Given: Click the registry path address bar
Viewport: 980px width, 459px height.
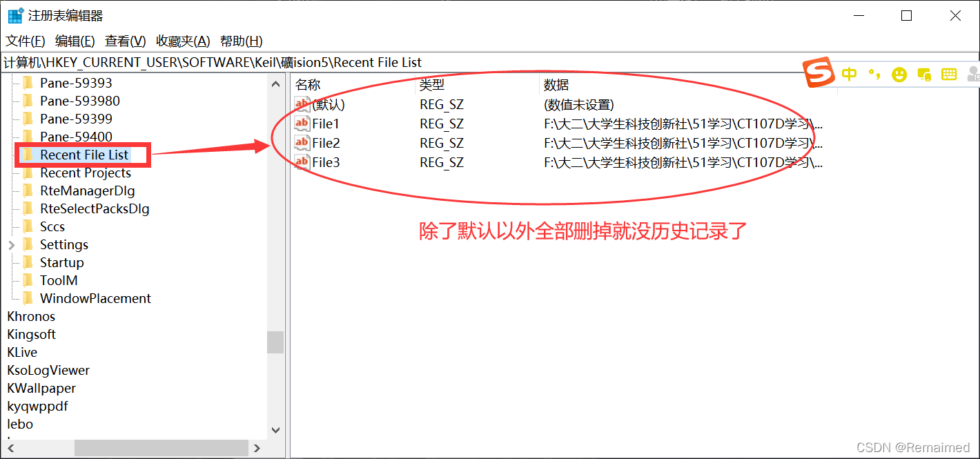Looking at the screenshot, I should pyautogui.click(x=490, y=62).
